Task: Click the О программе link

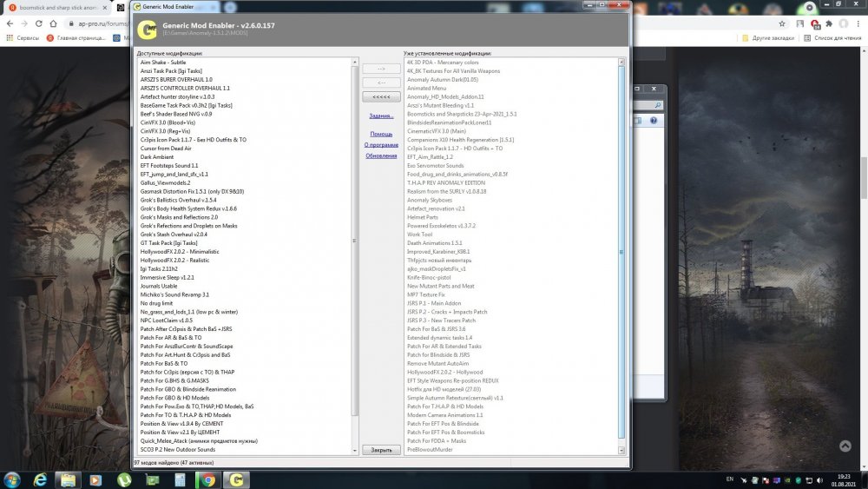Action: (x=381, y=144)
